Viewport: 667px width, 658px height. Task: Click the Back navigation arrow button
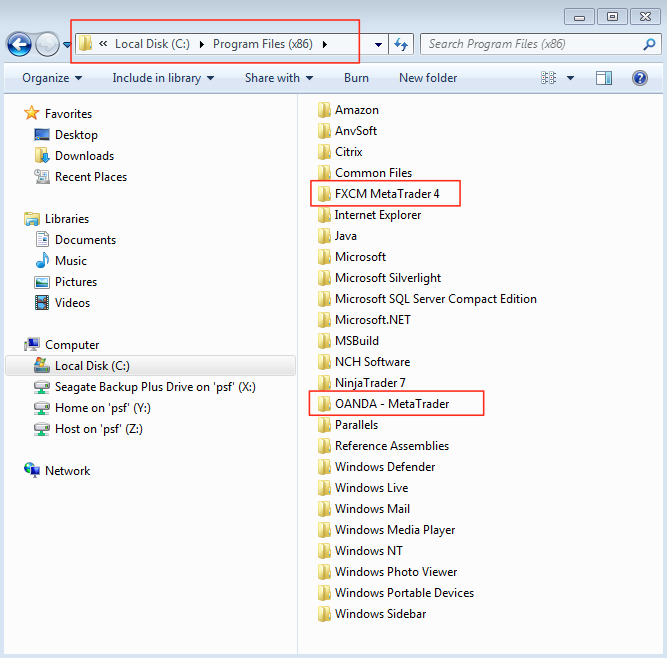click(19, 44)
